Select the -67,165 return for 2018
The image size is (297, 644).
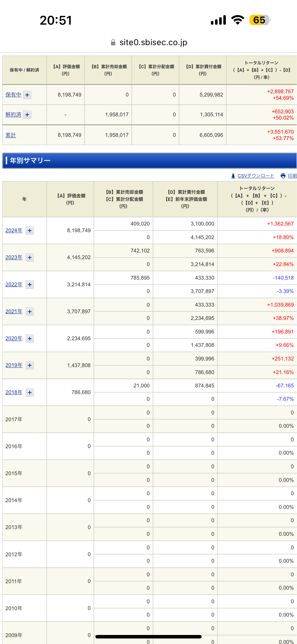coord(285,386)
